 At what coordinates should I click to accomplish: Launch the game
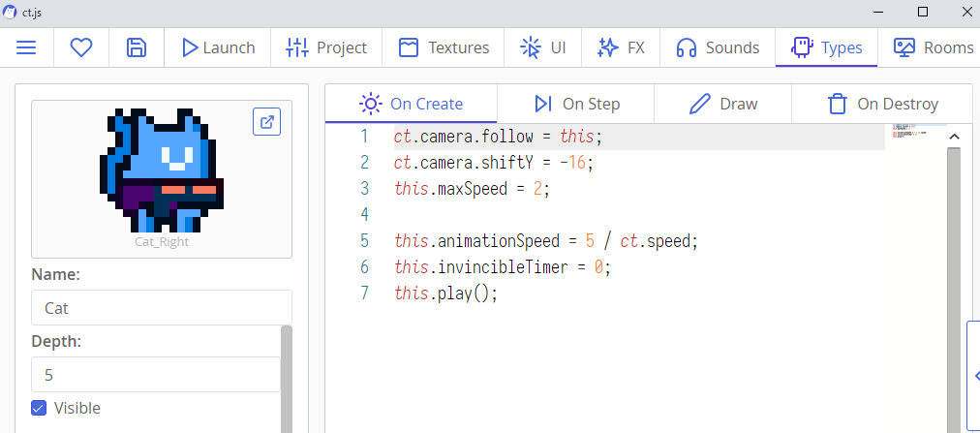pyautogui.click(x=218, y=47)
